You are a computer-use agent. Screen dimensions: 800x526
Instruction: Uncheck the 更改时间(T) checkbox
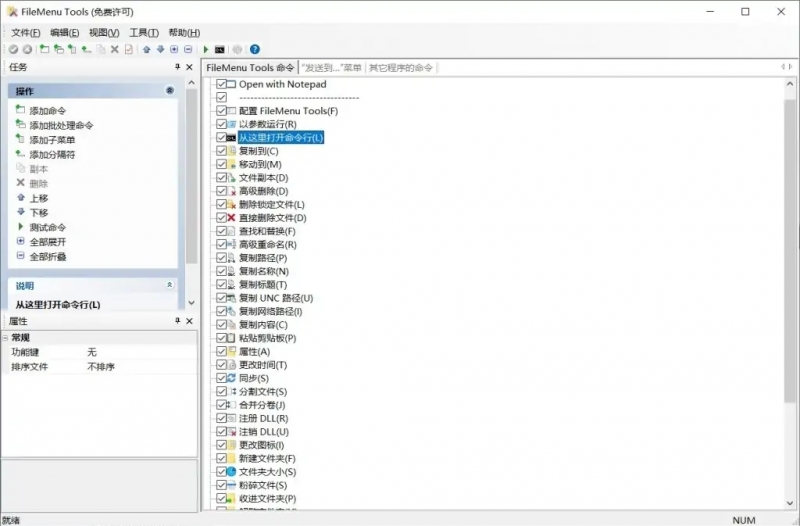pos(221,365)
